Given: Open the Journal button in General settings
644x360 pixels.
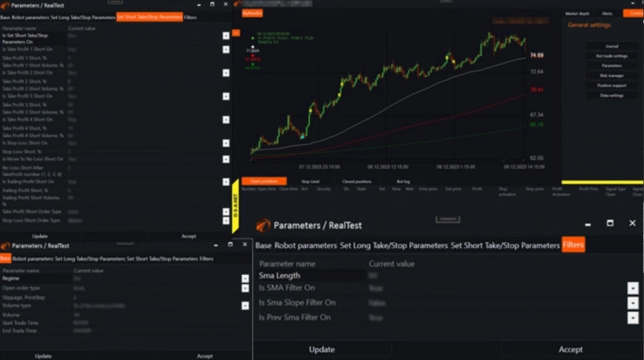Looking at the screenshot, I should pos(612,45).
